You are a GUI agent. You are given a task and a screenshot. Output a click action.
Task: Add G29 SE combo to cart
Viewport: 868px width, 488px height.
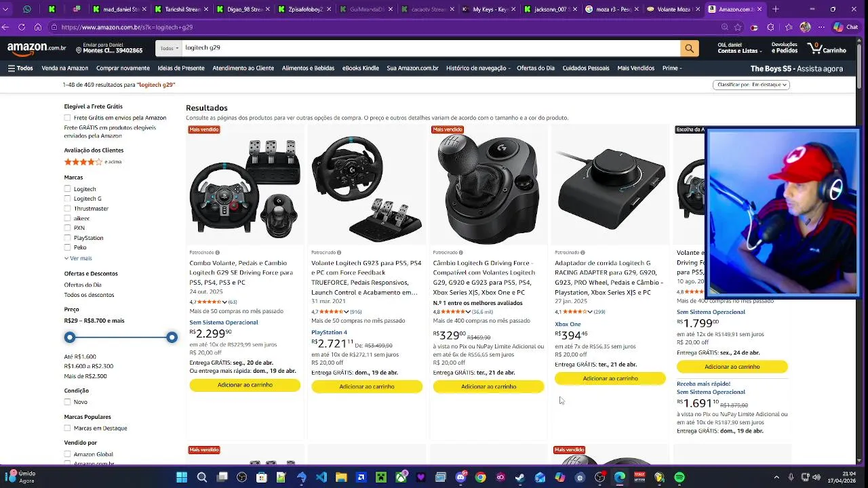pyautogui.click(x=245, y=385)
